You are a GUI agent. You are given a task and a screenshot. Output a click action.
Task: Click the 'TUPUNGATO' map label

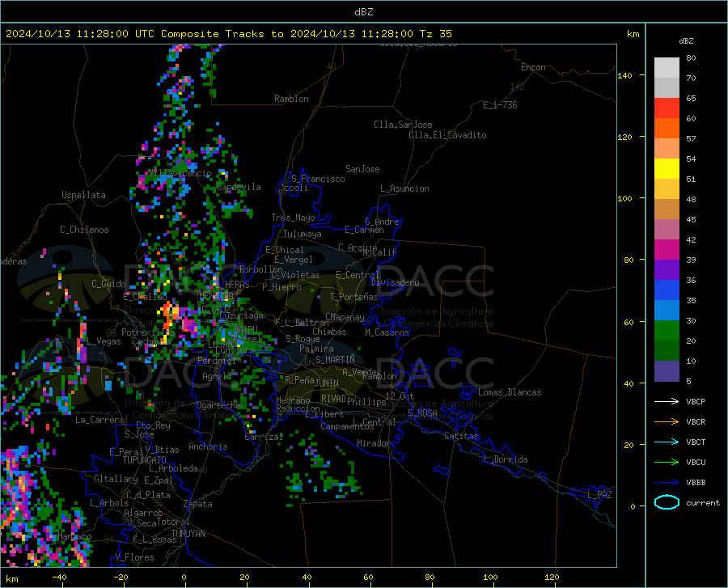point(145,460)
